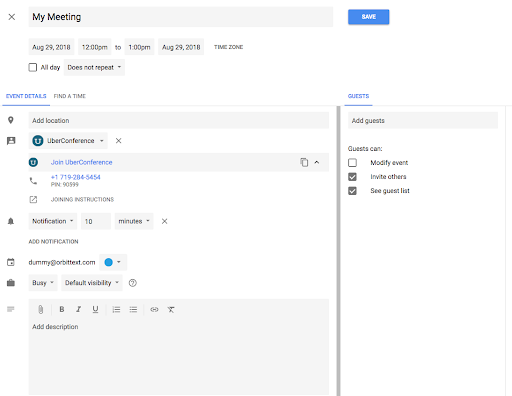Open the Does not repeat dropdown
Viewport: 512px width, 396px height.
coord(94,67)
